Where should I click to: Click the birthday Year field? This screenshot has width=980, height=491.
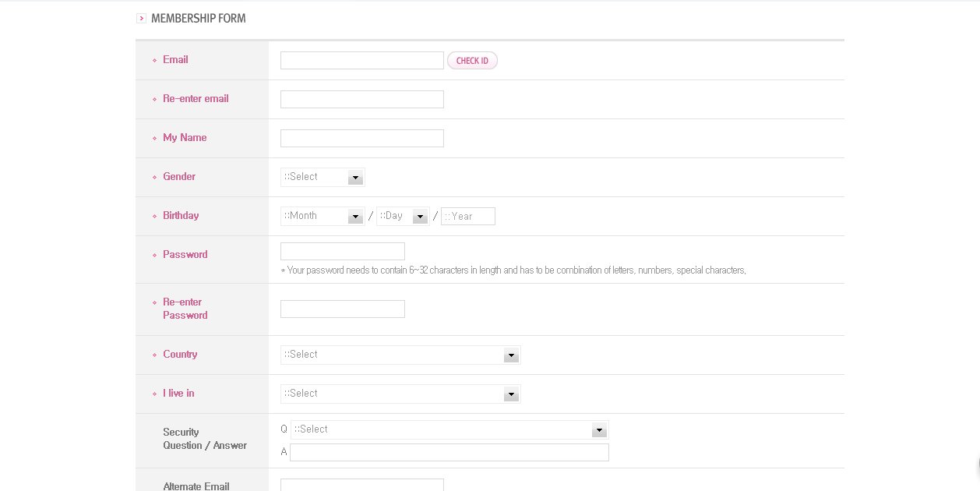[x=468, y=217]
